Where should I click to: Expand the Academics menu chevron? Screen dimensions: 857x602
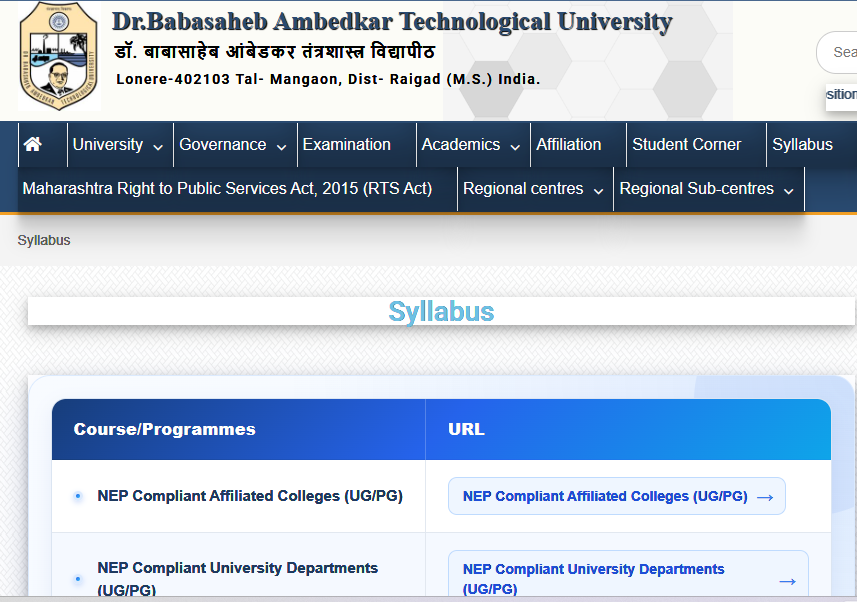[515, 147]
